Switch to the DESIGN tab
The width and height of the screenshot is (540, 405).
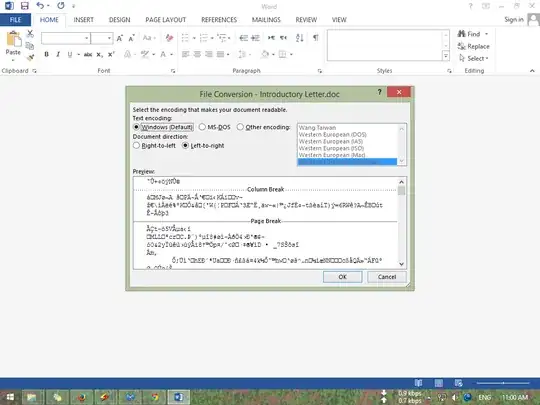coord(120,20)
